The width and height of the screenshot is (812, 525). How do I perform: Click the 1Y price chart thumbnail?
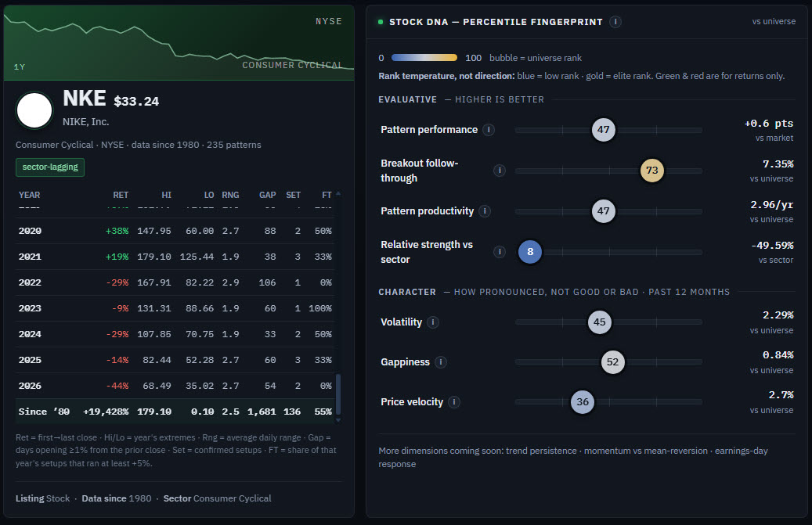(179, 43)
